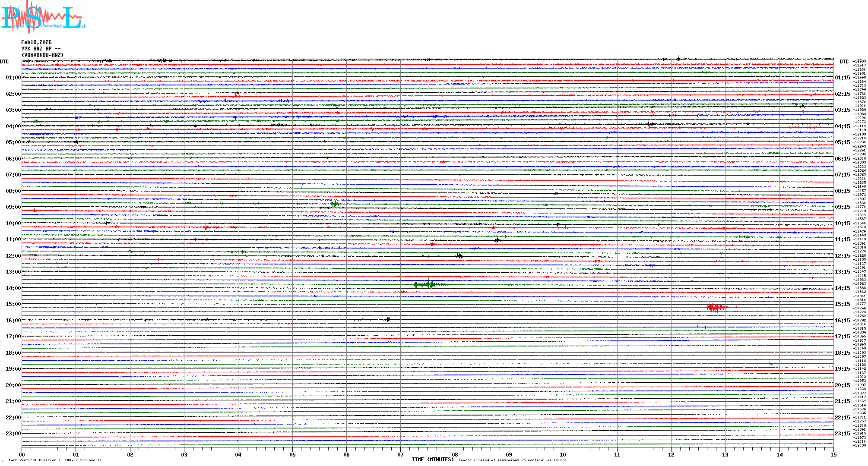
Task: Click the black event on the 12:00 trace
Action: (x=459, y=256)
